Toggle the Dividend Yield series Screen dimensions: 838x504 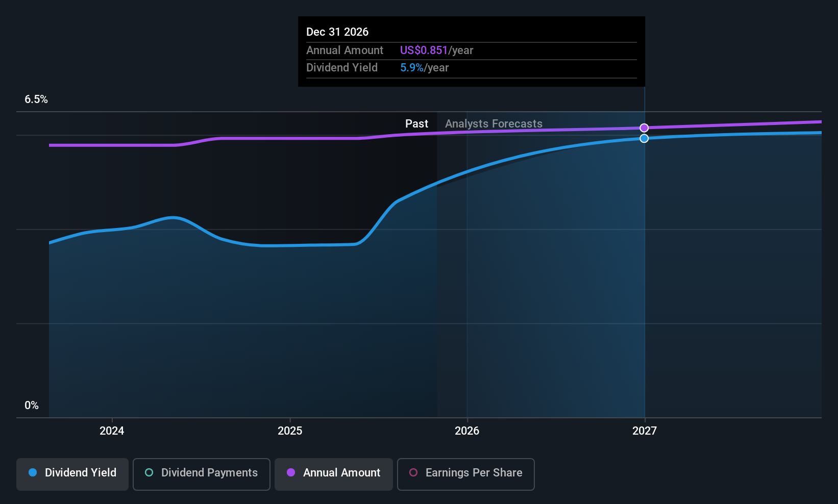(x=72, y=474)
